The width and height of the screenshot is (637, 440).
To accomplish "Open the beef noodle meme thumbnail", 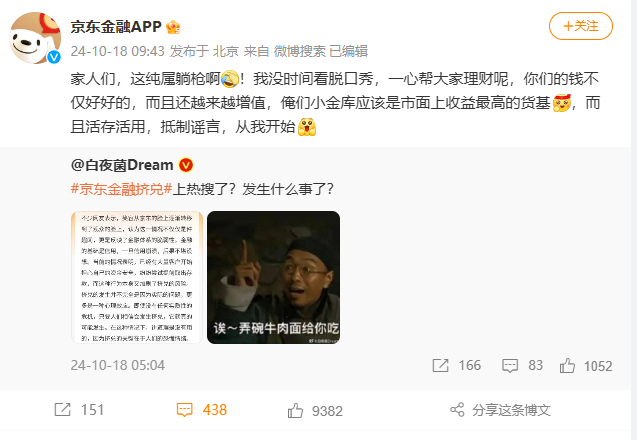I will point(273,277).
